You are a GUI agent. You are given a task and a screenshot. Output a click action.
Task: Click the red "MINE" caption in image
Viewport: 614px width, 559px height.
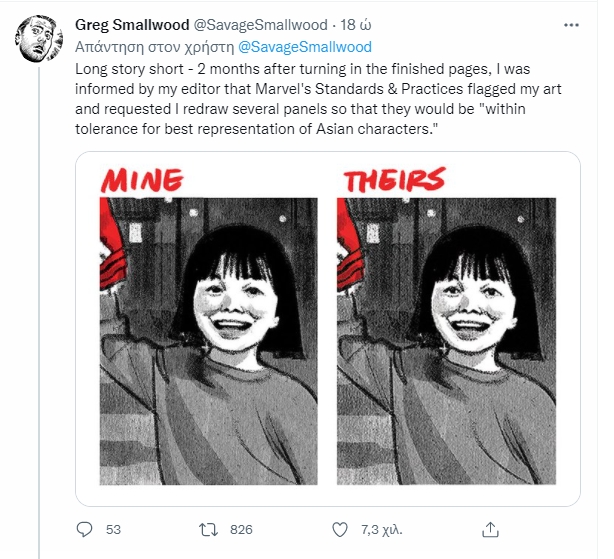pyautogui.click(x=142, y=180)
